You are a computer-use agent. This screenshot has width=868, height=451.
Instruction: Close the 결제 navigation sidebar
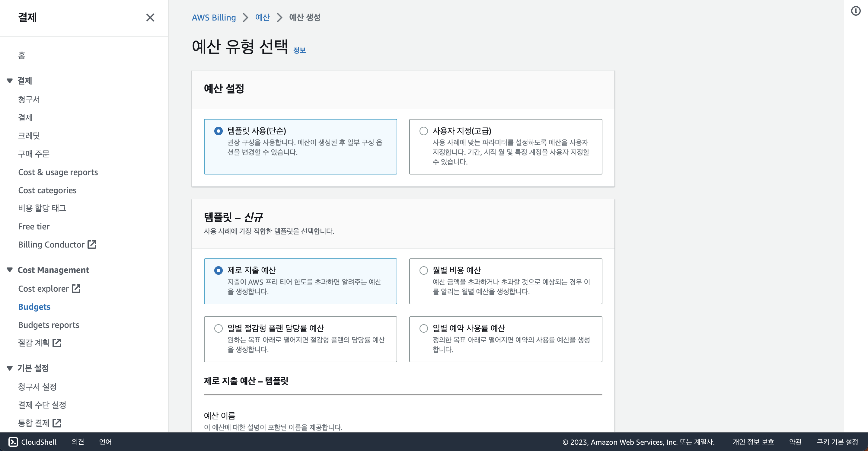coord(150,18)
